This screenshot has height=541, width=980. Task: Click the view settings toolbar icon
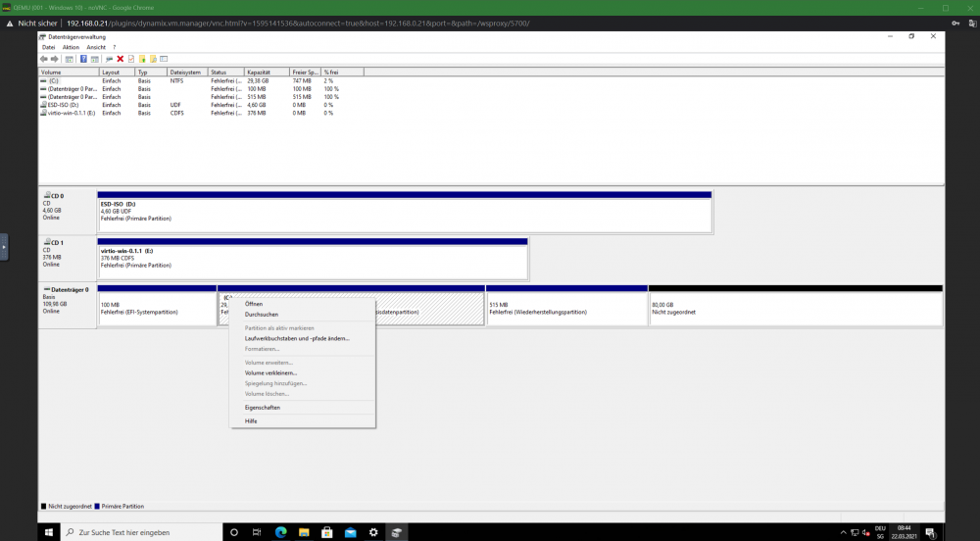tap(164, 59)
